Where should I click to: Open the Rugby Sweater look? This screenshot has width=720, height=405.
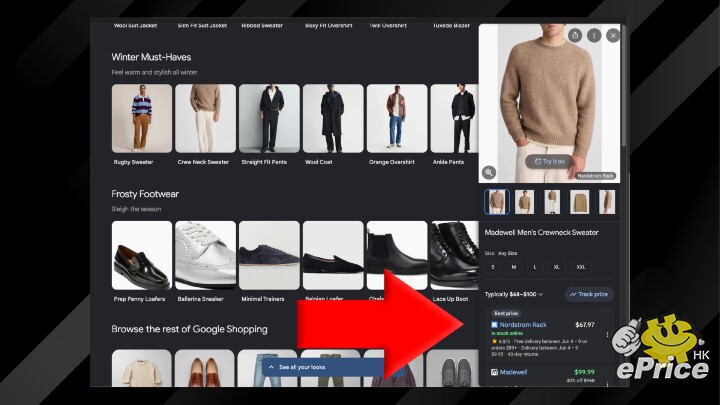click(x=142, y=118)
